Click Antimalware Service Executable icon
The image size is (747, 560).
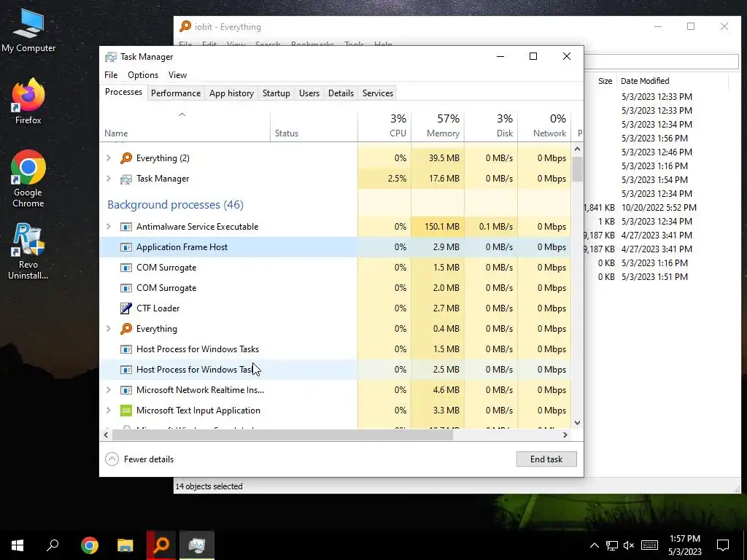pos(125,227)
